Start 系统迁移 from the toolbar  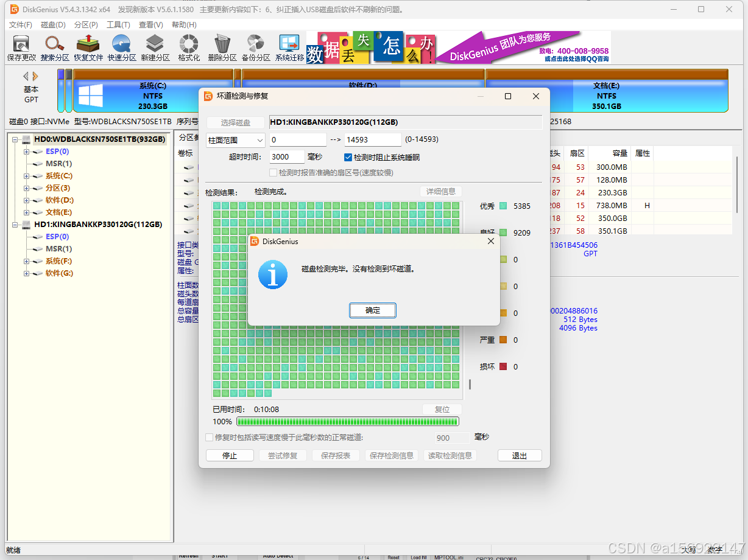pos(289,47)
